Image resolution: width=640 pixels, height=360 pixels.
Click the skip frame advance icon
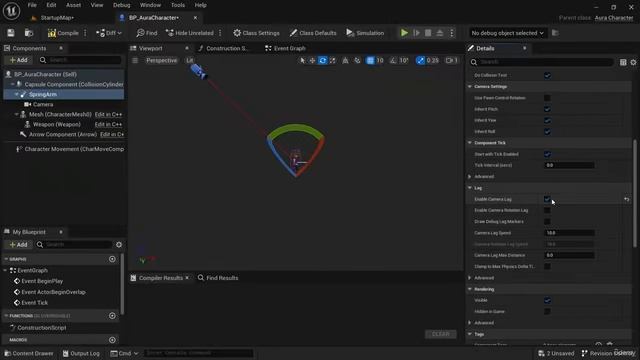point(416,33)
